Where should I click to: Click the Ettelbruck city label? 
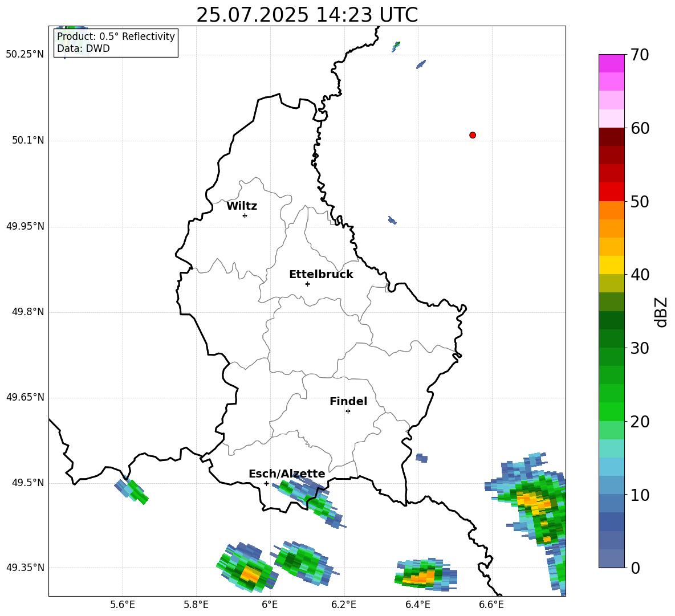pyautogui.click(x=321, y=275)
